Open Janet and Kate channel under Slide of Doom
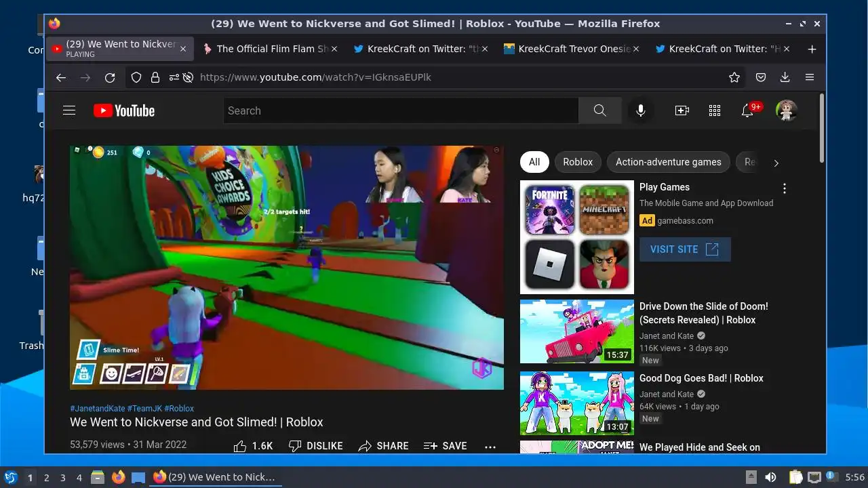Image resolution: width=868 pixels, height=488 pixels. click(x=667, y=336)
